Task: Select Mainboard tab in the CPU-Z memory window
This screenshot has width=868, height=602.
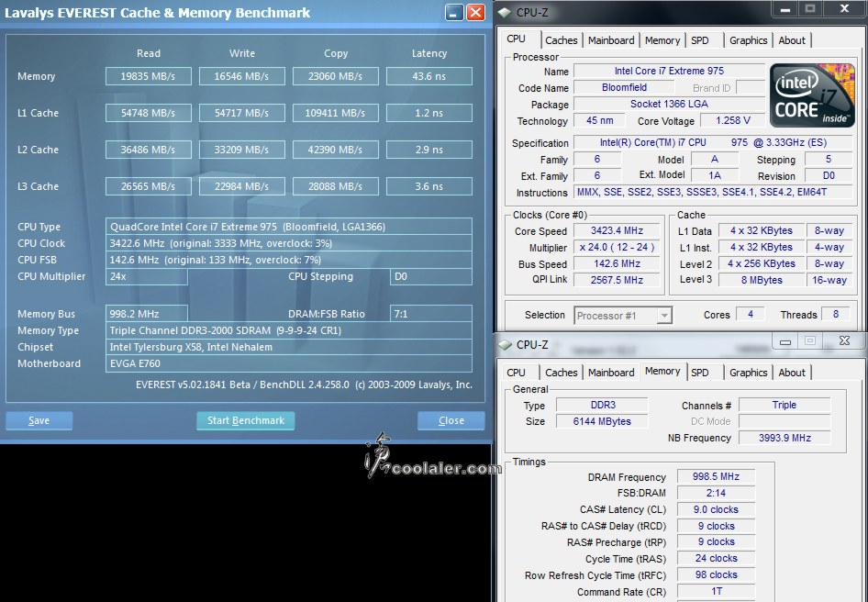Action: (x=611, y=373)
